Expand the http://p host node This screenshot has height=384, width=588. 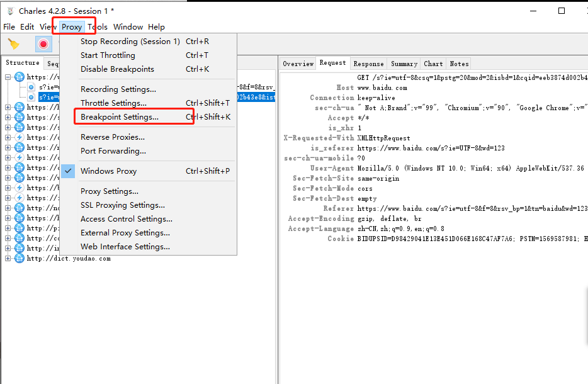8,228
